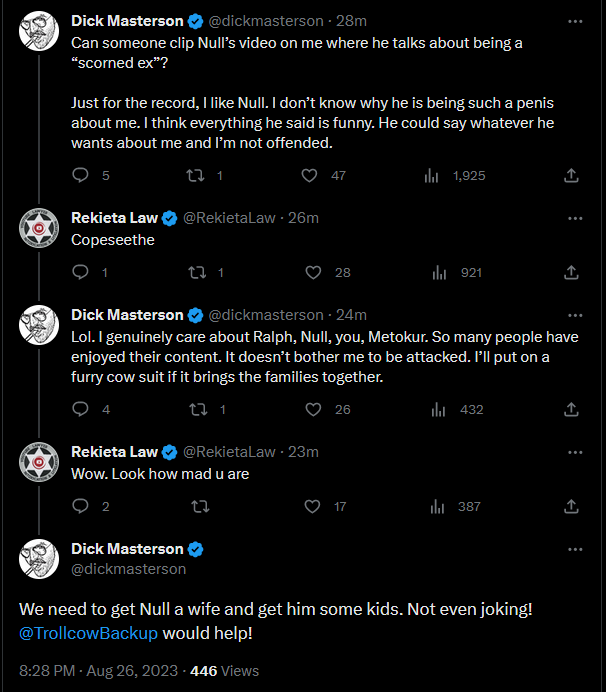View analytics showing 1,925 views
The height and width of the screenshot is (692, 606).
point(433,175)
